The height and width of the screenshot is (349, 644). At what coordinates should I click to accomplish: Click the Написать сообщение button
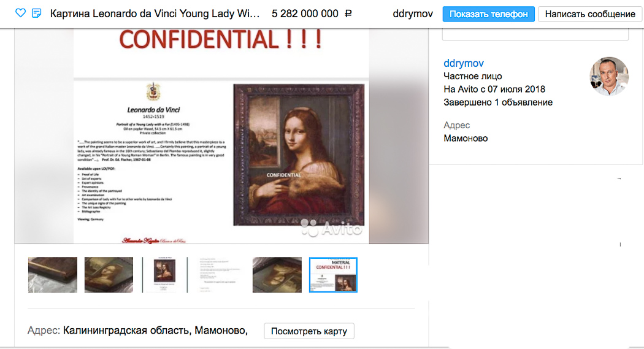coord(590,14)
